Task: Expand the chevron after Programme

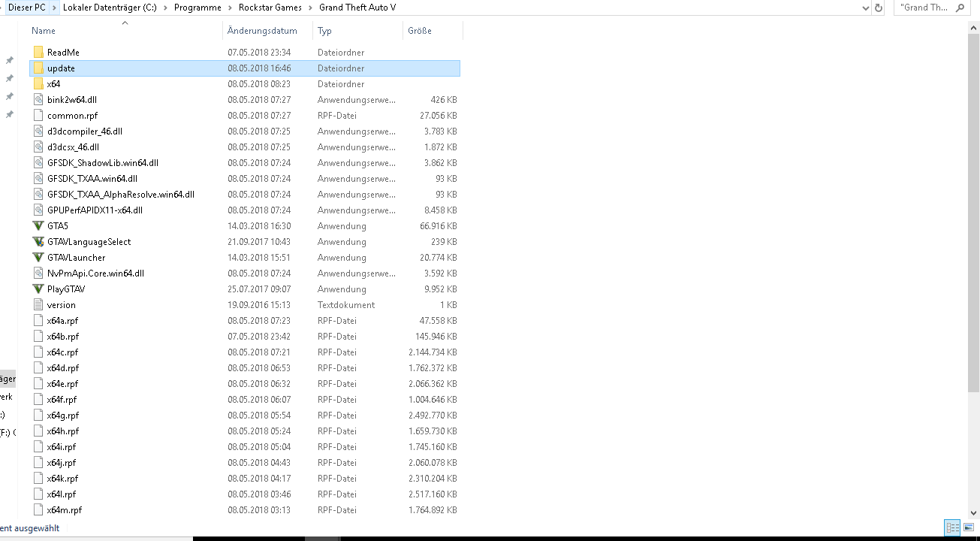Action: tap(230, 8)
